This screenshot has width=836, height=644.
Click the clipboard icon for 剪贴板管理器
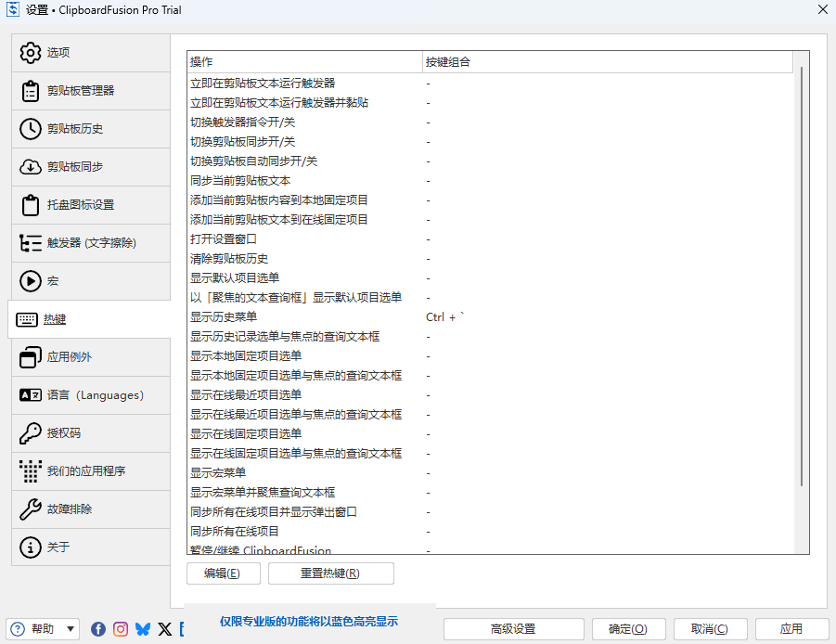31,91
